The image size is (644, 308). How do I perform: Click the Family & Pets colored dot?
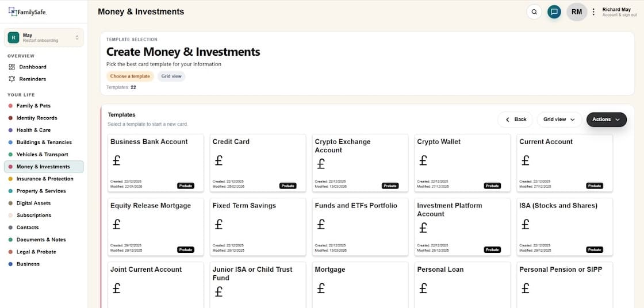10,106
